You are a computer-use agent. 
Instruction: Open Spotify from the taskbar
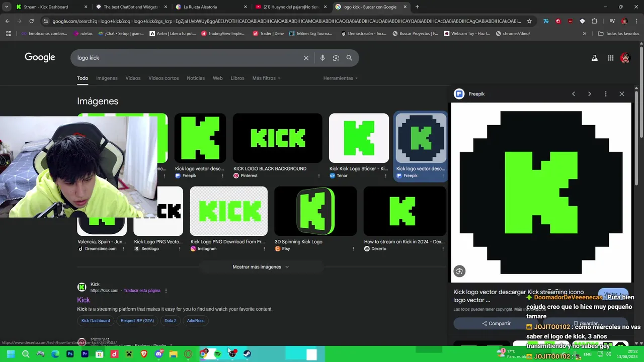(217, 354)
